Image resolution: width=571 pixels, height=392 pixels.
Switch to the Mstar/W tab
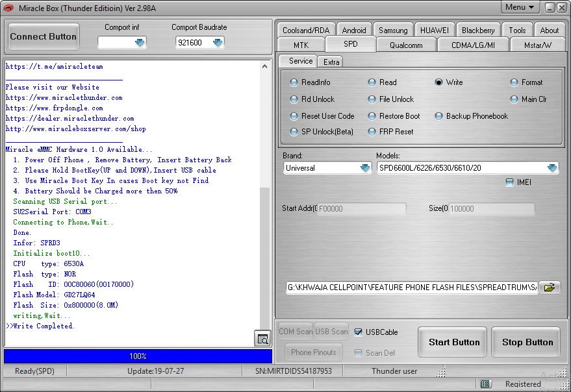(537, 45)
